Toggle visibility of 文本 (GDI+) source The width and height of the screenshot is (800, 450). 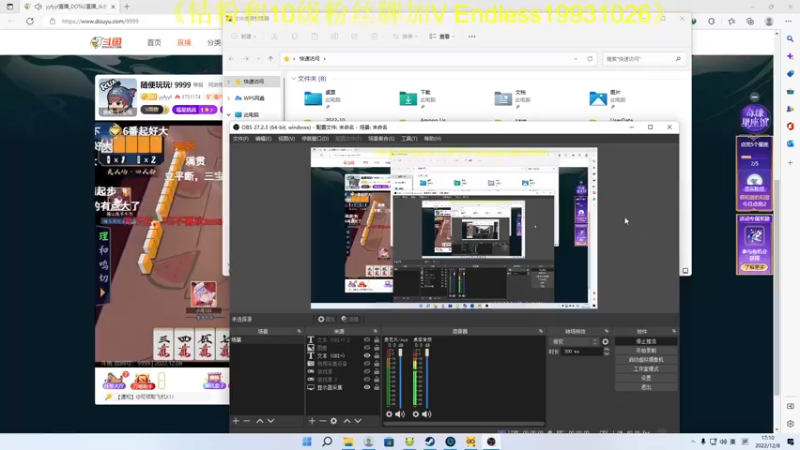click(x=367, y=356)
